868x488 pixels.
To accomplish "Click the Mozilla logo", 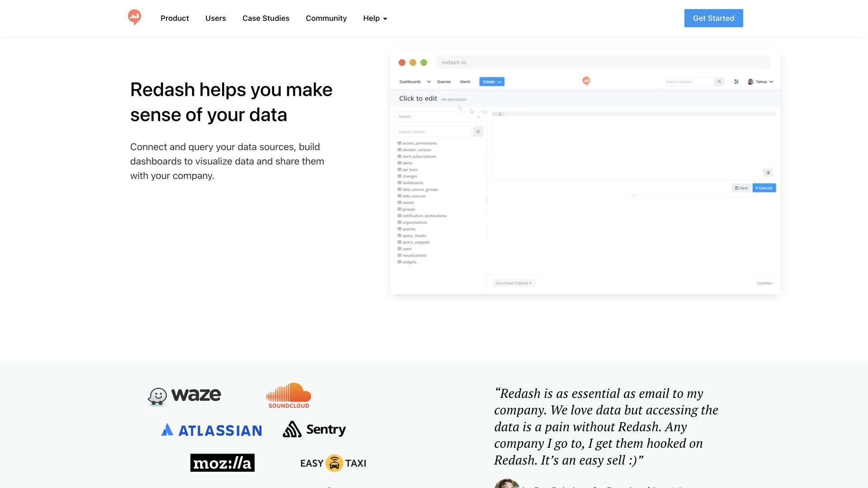I will [222, 463].
